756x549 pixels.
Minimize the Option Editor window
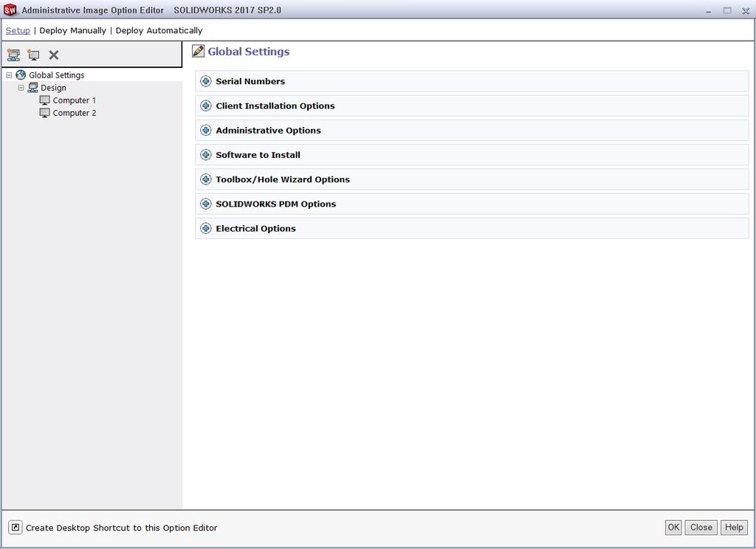(708, 10)
